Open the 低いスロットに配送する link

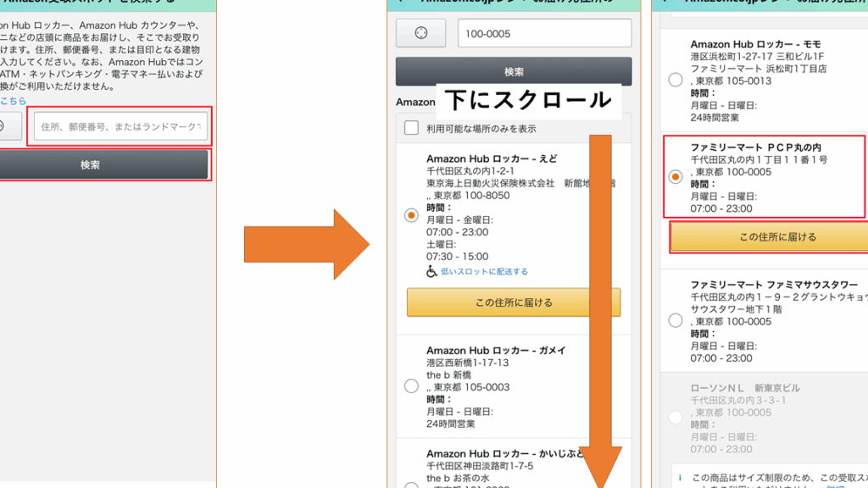pos(484,272)
